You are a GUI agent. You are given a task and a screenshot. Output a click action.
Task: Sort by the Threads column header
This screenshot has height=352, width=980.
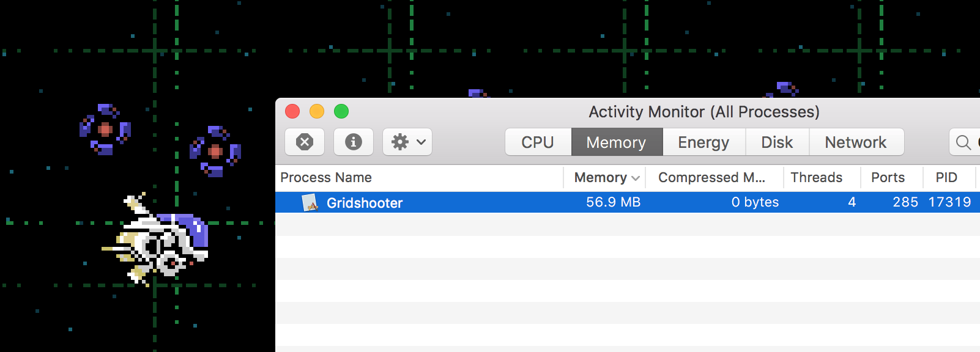[x=816, y=177]
